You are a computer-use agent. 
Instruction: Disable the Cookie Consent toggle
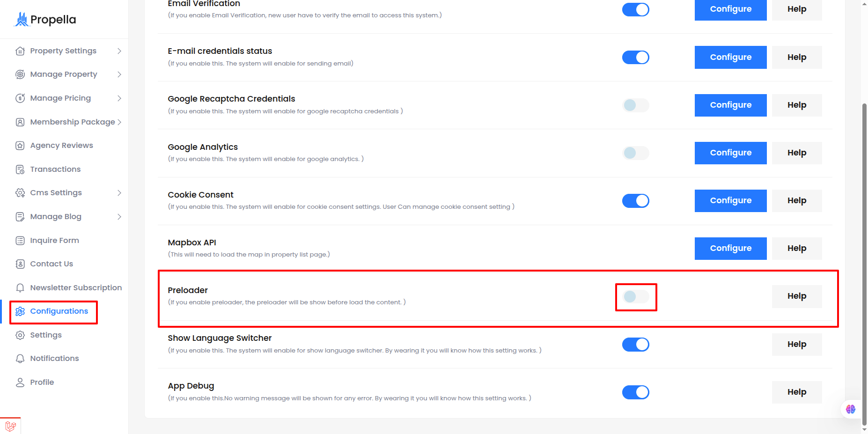[636, 201]
